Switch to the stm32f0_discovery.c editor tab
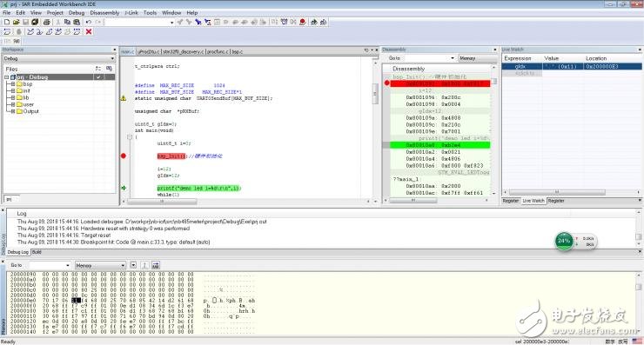Image resolution: width=644 pixels, height=345 pixels. (x=183, y=51)
